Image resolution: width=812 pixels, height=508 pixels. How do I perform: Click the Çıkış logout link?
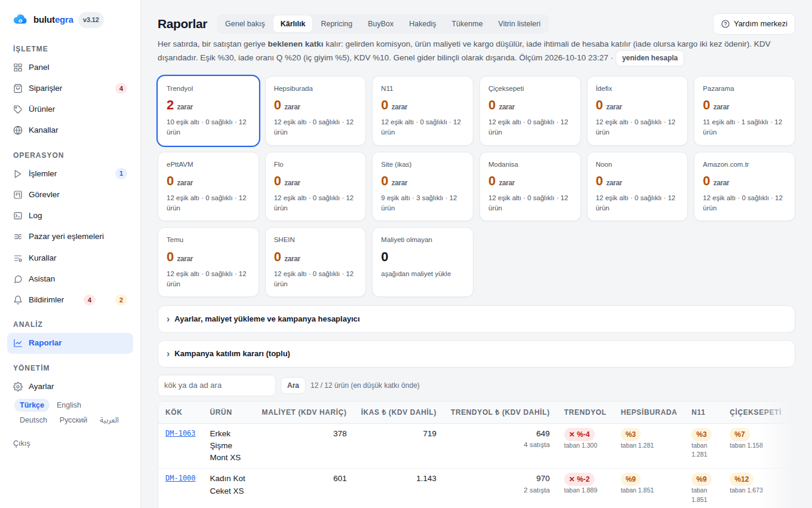(21, 443)
